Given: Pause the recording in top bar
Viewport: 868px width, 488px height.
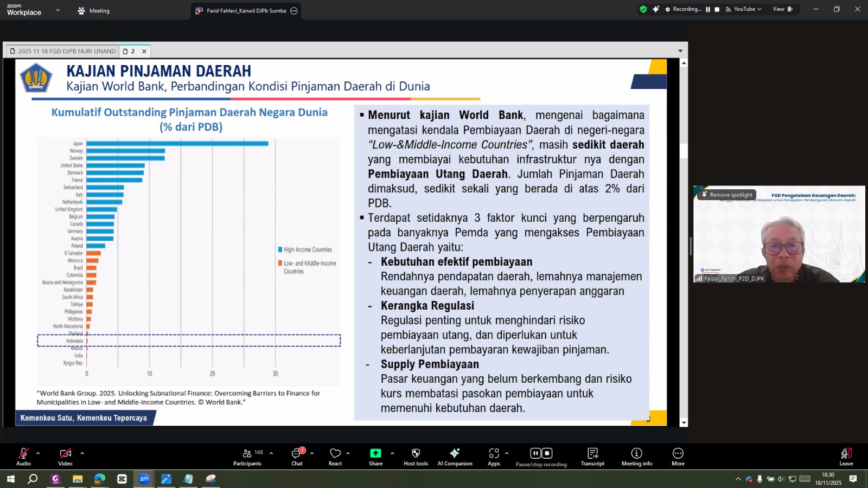Looking at the screenshot, I should coord(708,9).
